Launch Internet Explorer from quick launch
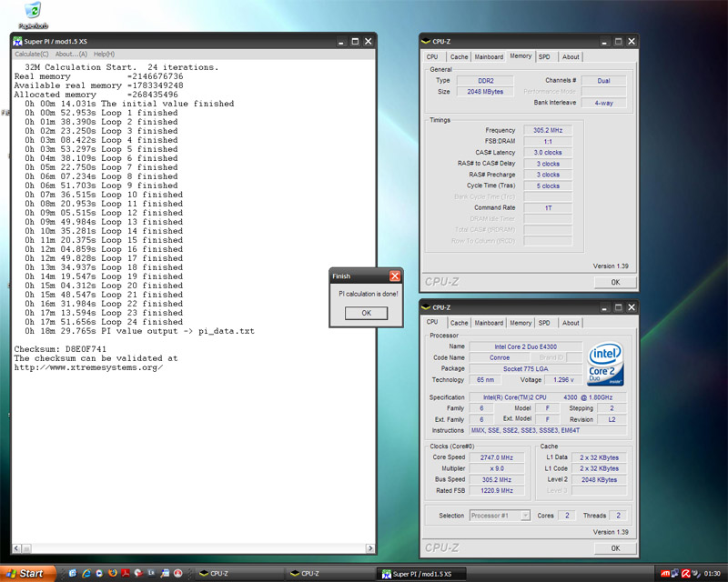This screenshot has height=582, width=728. (86, 573)
